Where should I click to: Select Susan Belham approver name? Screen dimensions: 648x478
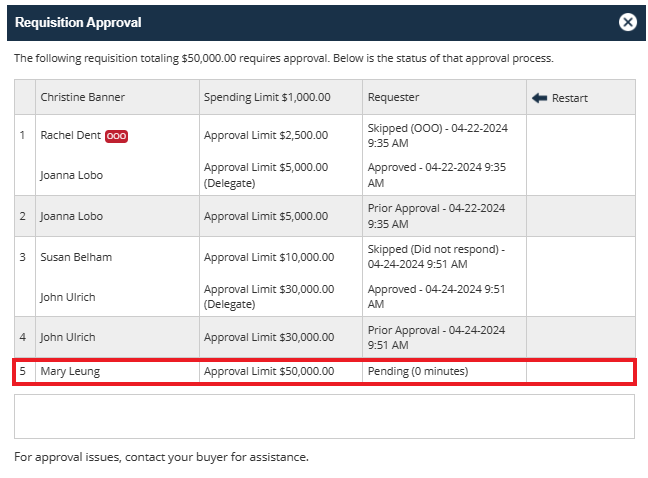click(x=76, y=257)
